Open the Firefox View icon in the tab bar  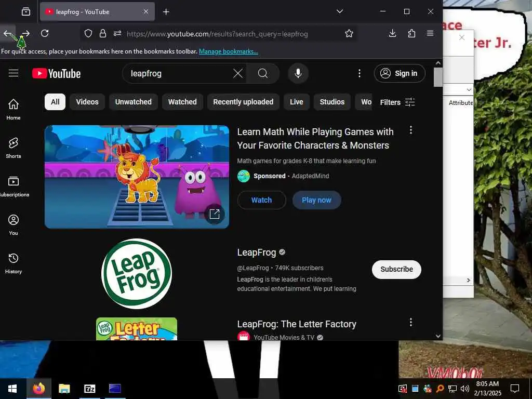coord(26,11)
